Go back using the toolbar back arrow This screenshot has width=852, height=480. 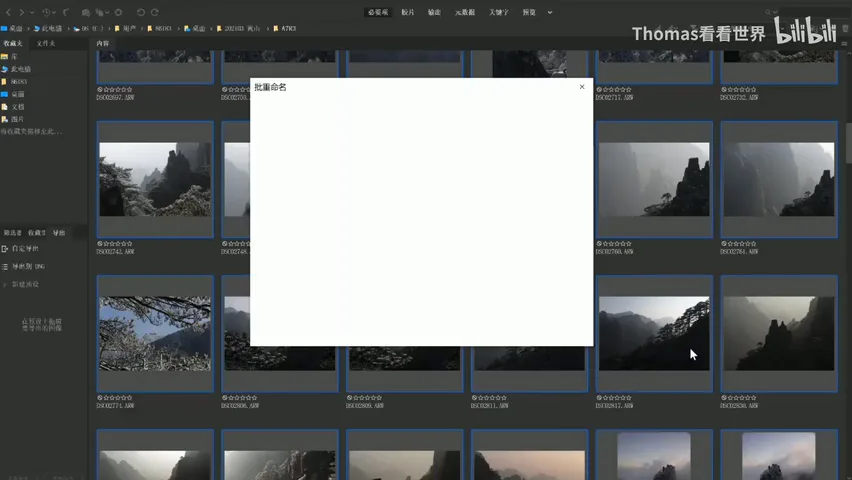(8, 12)
